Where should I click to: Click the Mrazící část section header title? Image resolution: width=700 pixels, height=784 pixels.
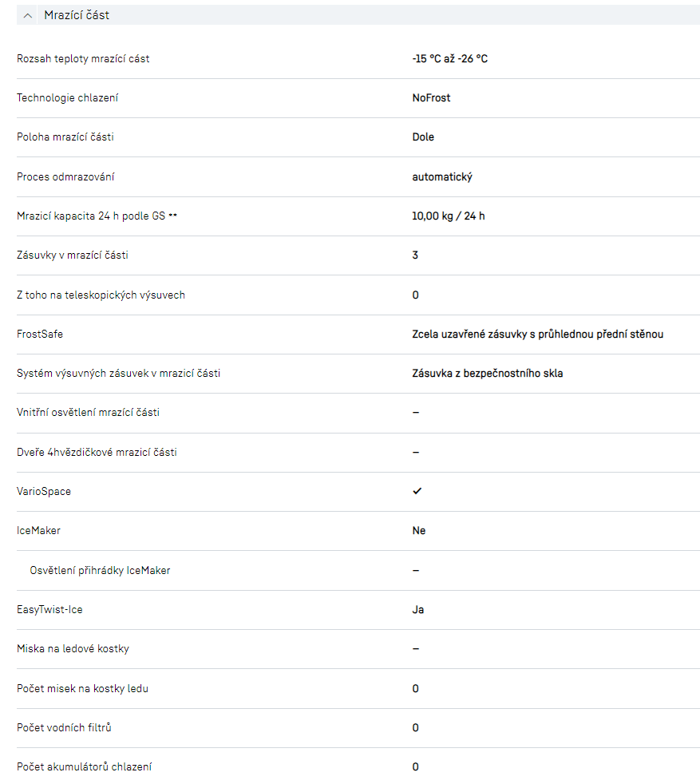click(77, 15)
